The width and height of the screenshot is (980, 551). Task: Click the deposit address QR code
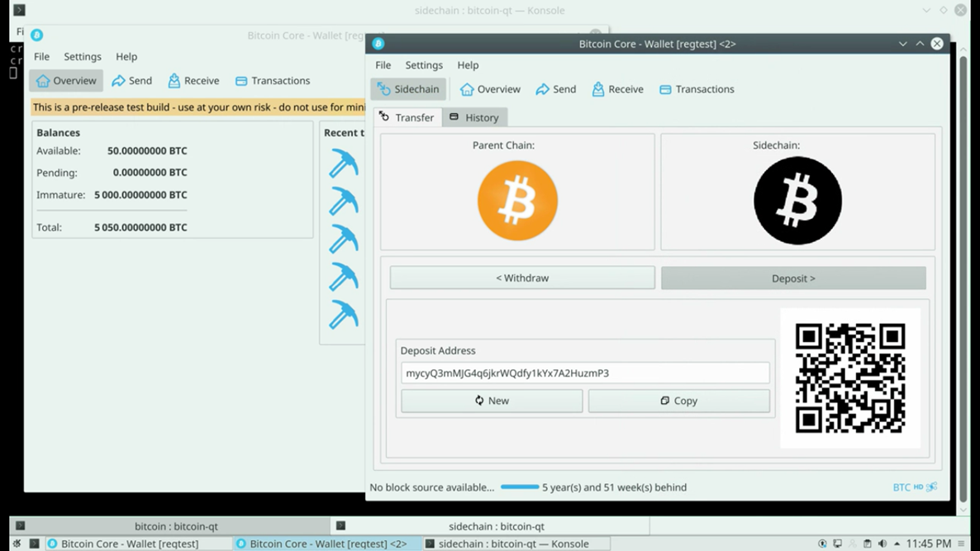pyautogui.click(x=850, y=378)
